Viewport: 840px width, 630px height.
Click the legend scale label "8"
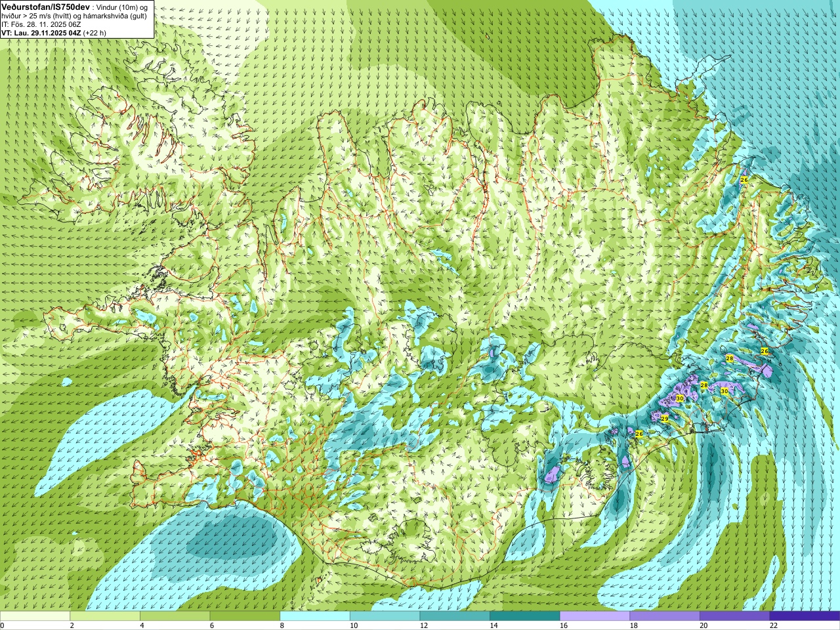pyautogui.click(x=282, y=625)
